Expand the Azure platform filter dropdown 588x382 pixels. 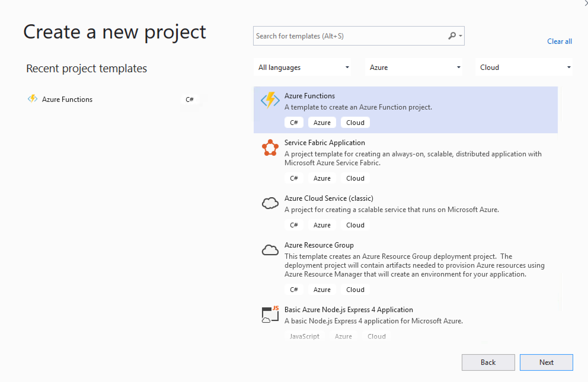(x=414, y=68)
